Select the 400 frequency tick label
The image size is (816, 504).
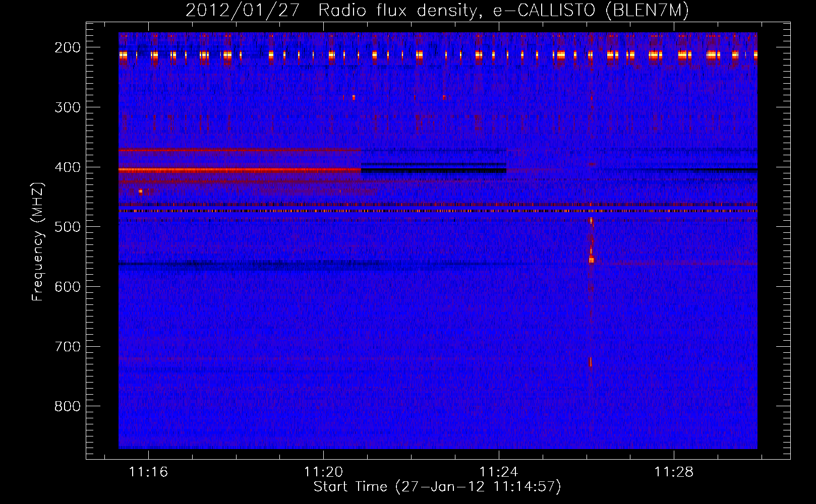(67, 167)
